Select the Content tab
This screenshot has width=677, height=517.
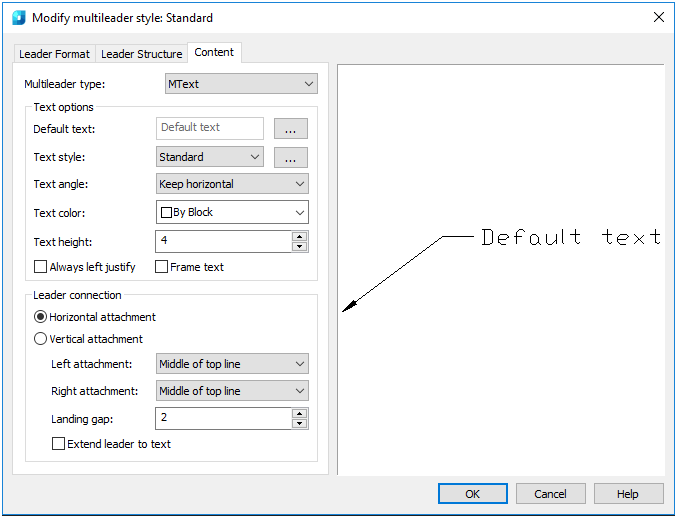[x=214, y=52]
